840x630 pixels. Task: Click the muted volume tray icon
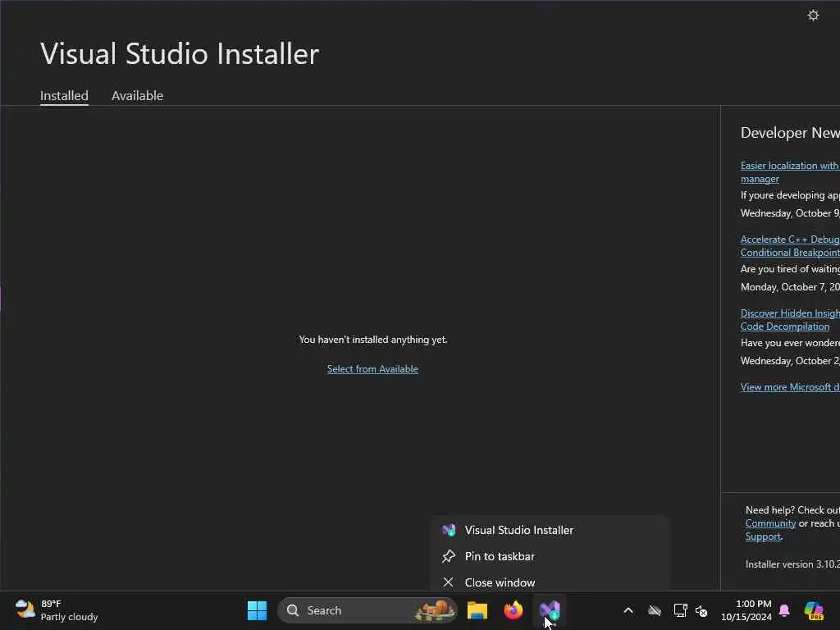pos(701,610)
